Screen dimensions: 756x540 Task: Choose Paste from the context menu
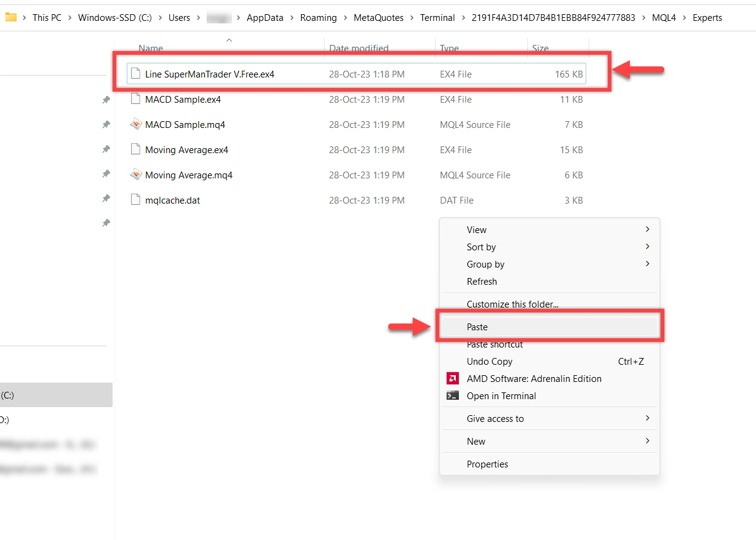click(477, 327)
